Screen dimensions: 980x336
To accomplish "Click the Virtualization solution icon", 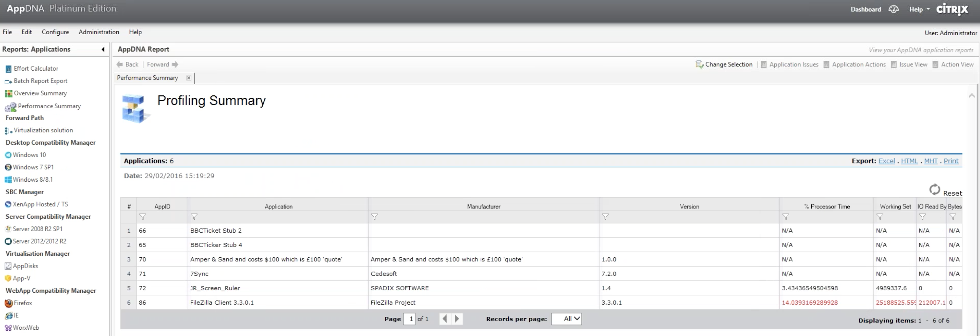I will click(8, 131).
